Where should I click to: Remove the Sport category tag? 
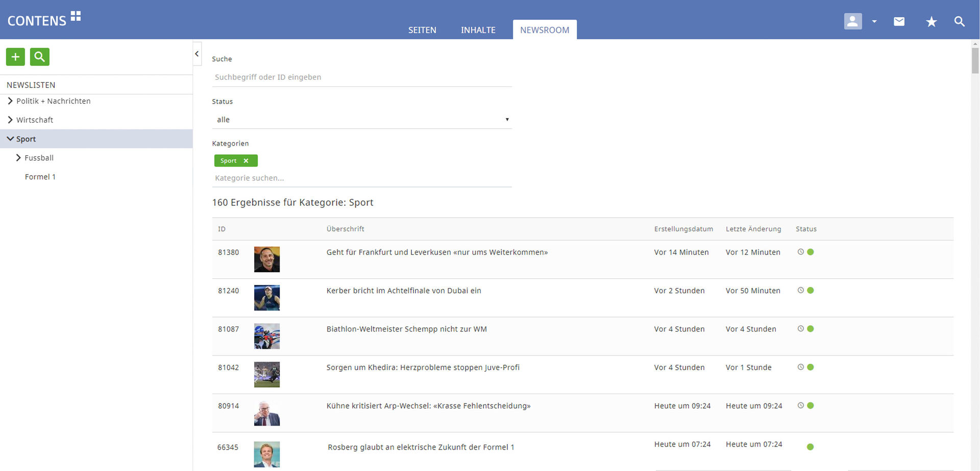(x=246, y=161)
